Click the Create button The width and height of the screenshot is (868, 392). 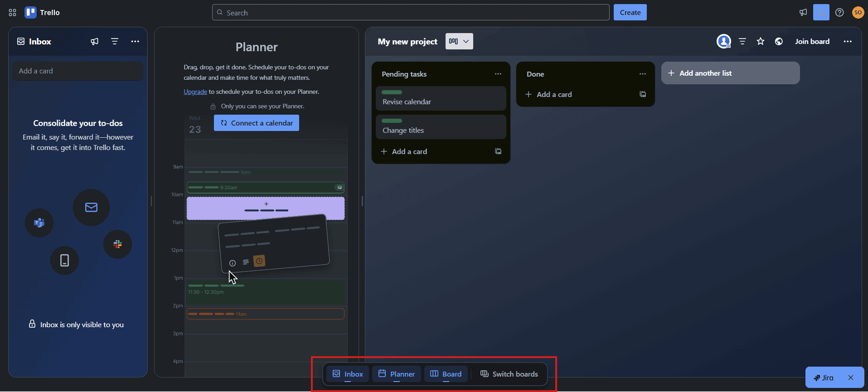pos(630,13)
